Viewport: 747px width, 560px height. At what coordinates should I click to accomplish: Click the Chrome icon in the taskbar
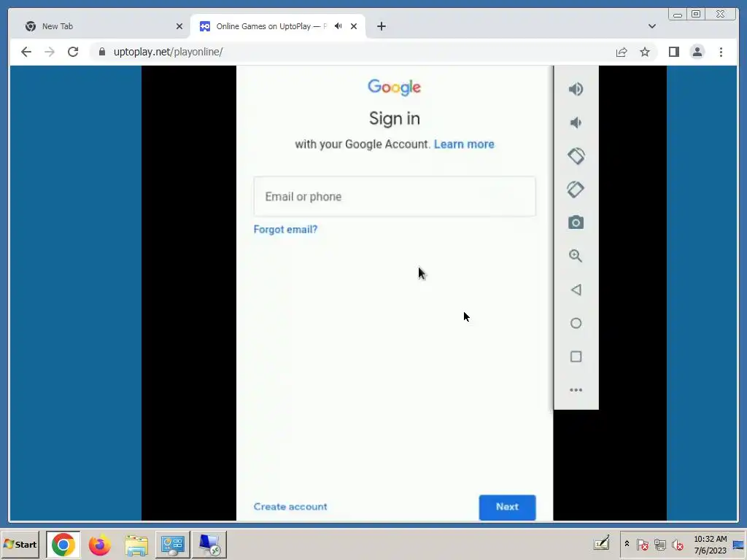tap(63, 545)
